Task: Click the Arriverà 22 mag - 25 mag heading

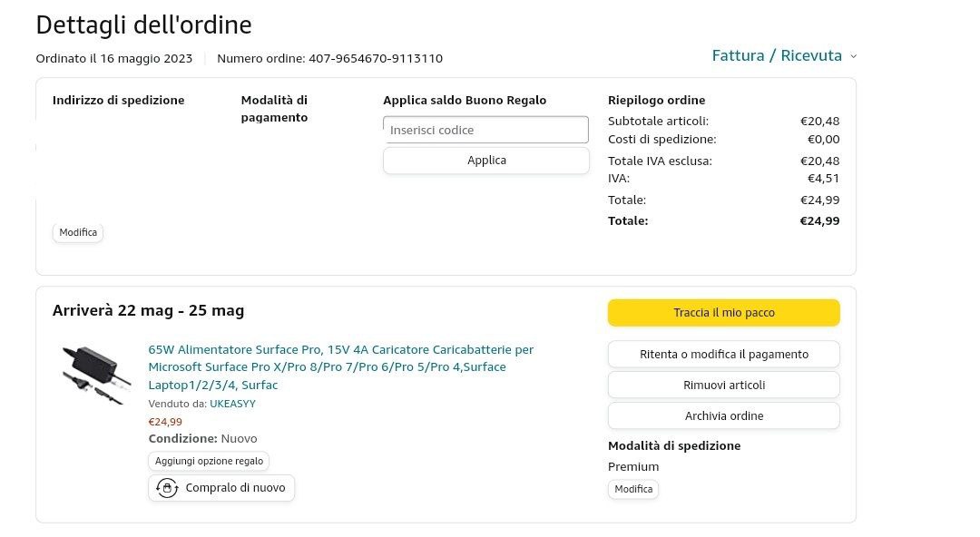Action: coord(148,311)
